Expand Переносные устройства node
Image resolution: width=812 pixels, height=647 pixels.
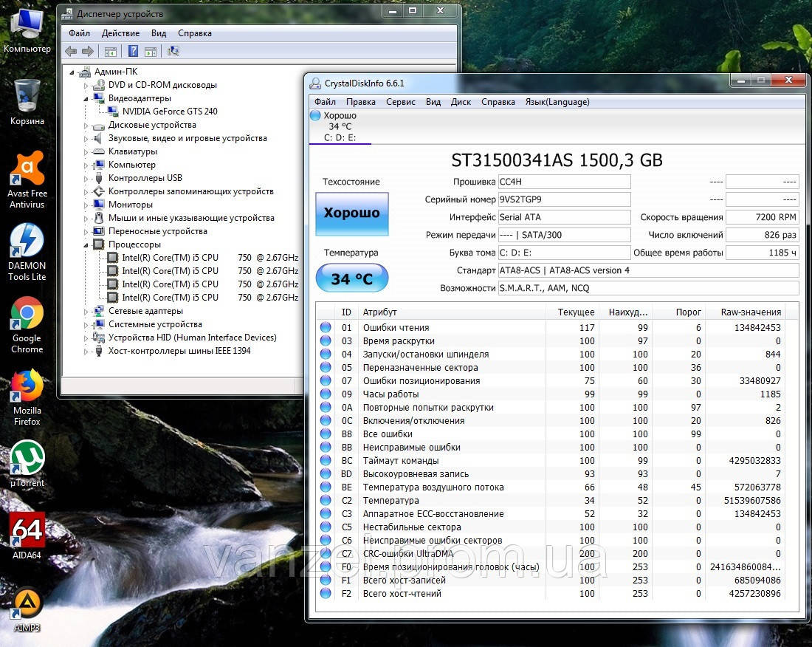[86, 232]
